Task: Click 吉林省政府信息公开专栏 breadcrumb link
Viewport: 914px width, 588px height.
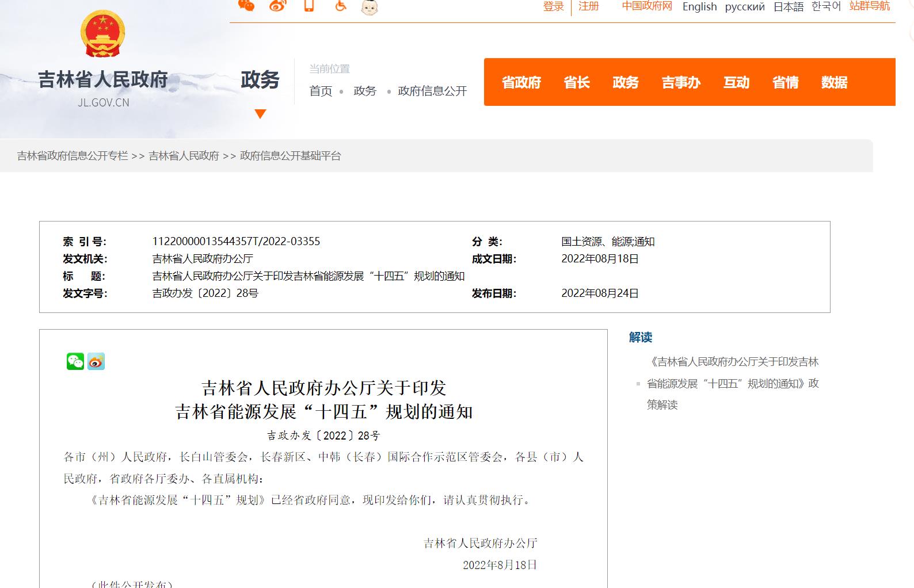Action: tap(73, 156)
